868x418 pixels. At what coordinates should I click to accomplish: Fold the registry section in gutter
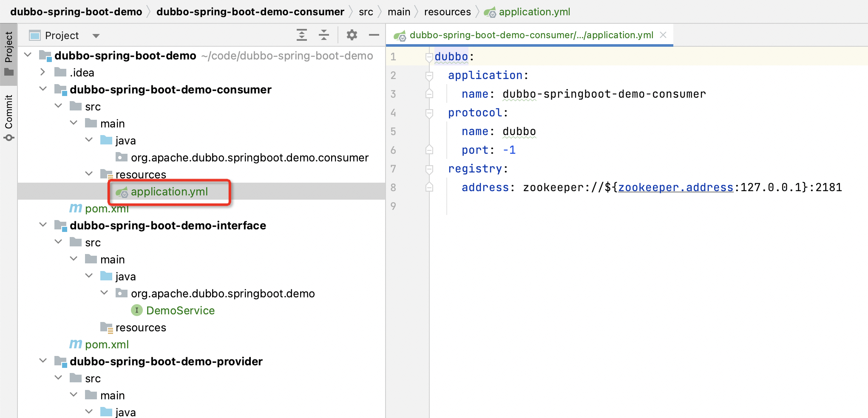tap(429, 169)
